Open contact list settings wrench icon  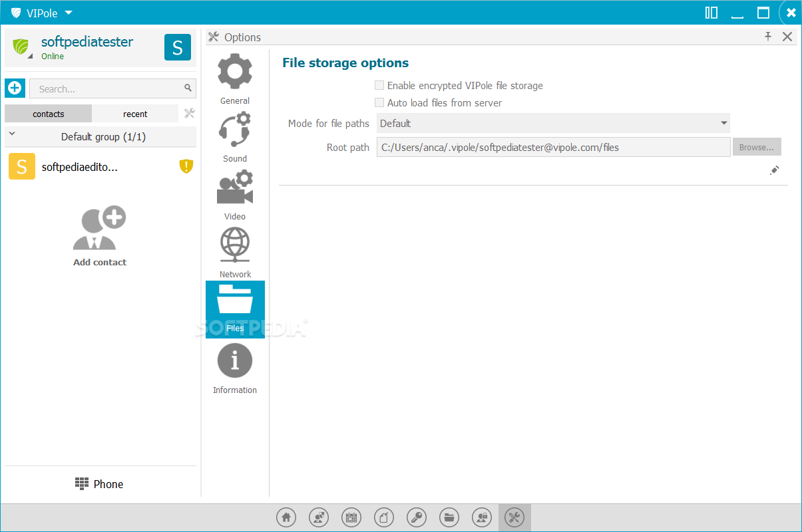[x=189, y=113]
